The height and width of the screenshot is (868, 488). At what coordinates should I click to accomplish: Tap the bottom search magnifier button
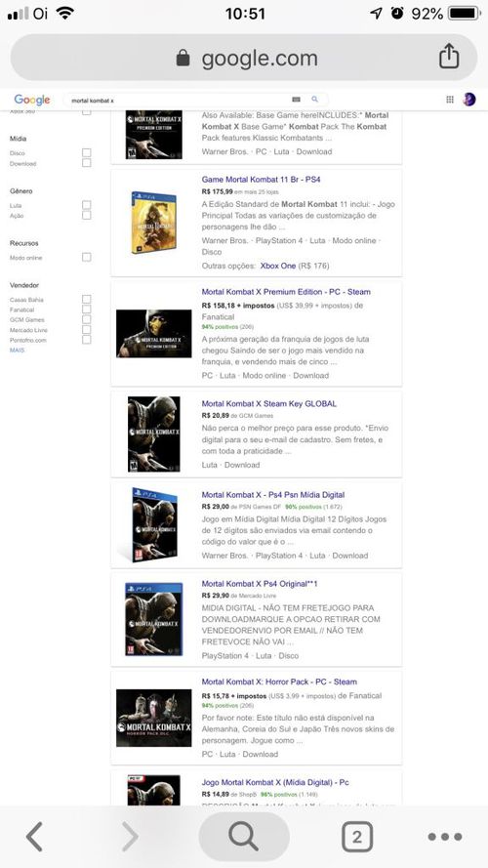[x=243, y=837]
